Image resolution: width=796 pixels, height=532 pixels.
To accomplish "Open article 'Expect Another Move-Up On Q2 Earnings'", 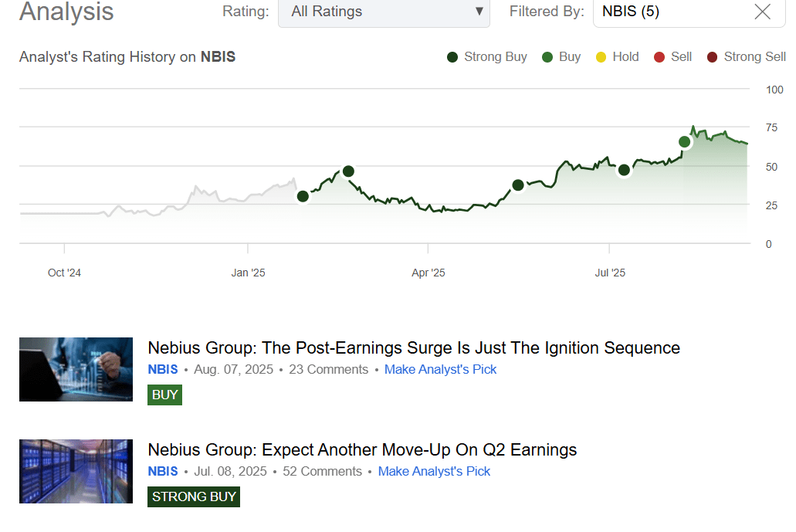I will tap(362, 449).
